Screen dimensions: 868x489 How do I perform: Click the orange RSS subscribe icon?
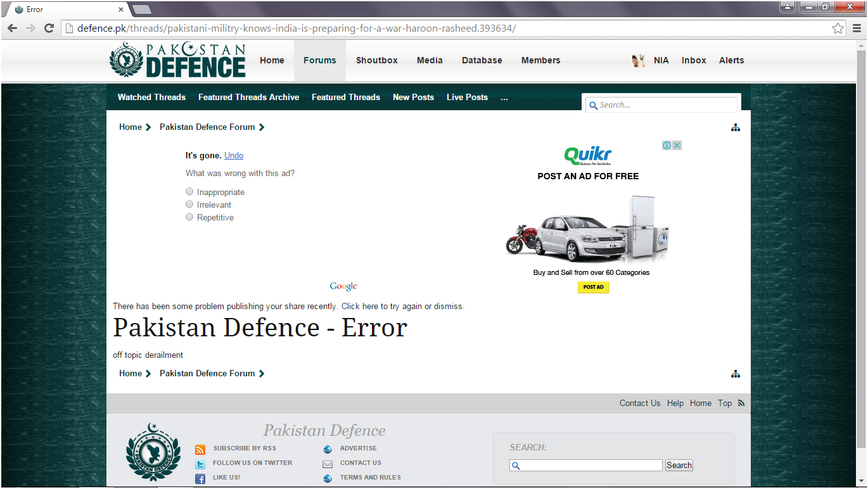click(x=200, y=450)
